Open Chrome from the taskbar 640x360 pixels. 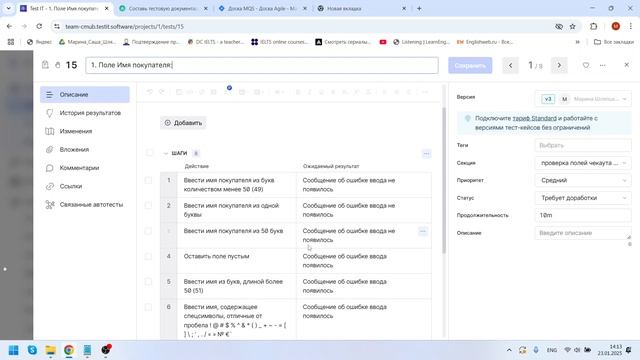(x=69, y=350)
